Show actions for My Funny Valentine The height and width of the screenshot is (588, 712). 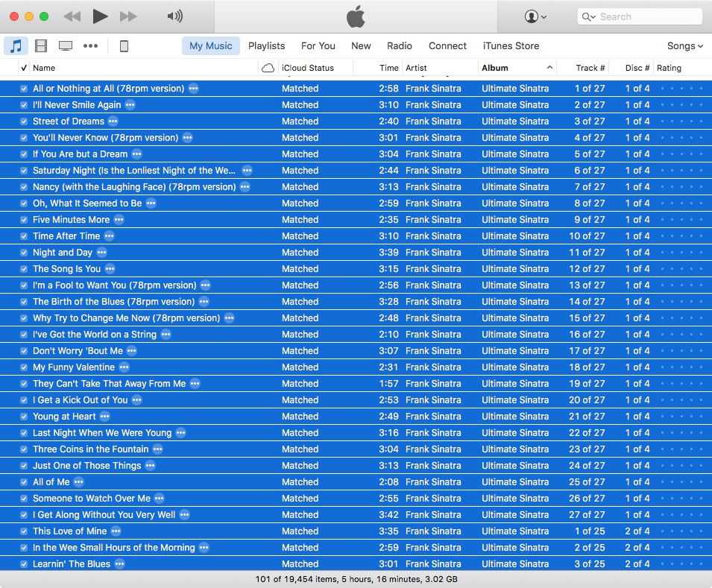coord(124,367)
